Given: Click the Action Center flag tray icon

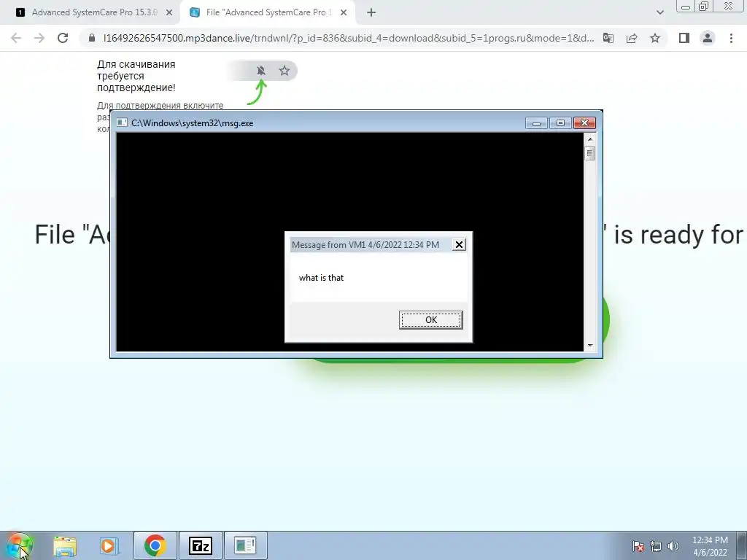Looking at the screenshot, I should [638, 546].
